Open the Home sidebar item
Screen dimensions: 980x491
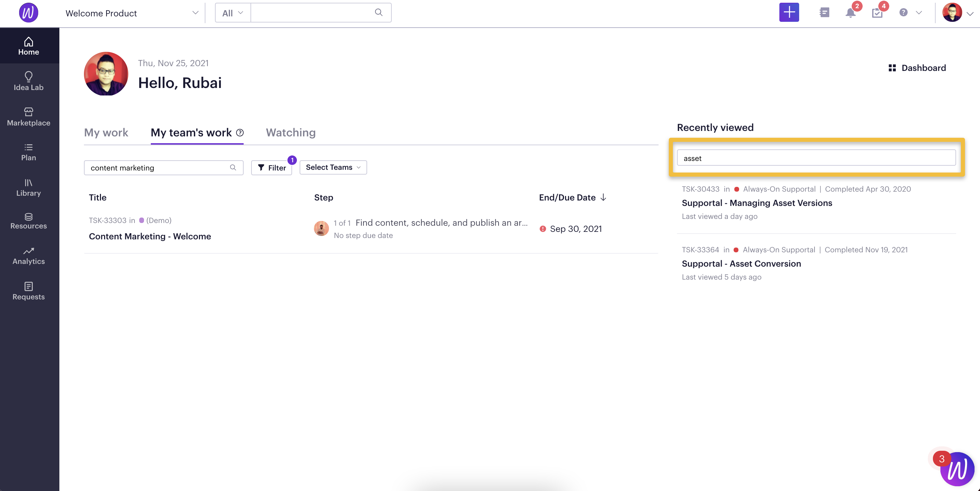click(29, 46)
